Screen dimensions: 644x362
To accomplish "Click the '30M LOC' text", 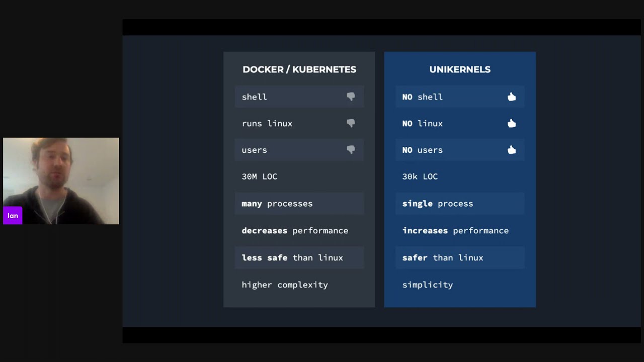I will coord(260,176).
